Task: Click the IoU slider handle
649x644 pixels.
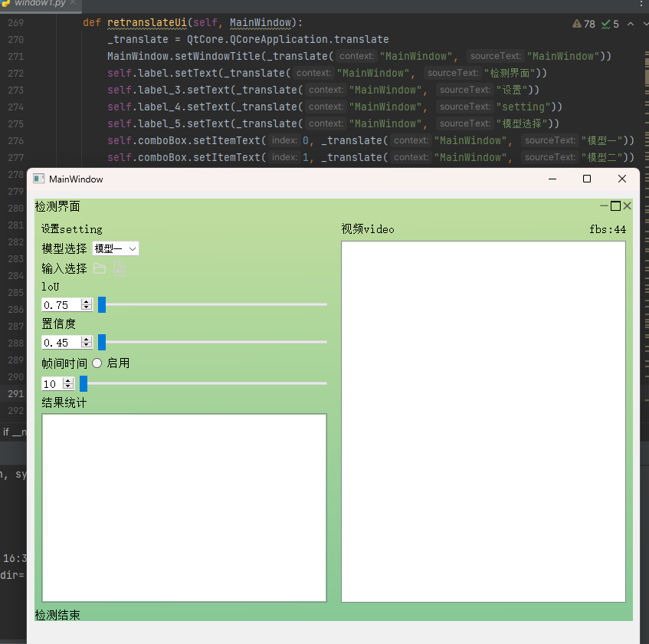Action: pos(102,305)
